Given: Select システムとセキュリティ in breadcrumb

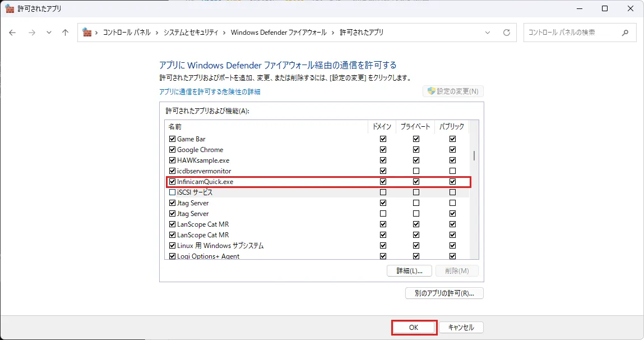Looking at the screenshot, I should coord(191,33).
